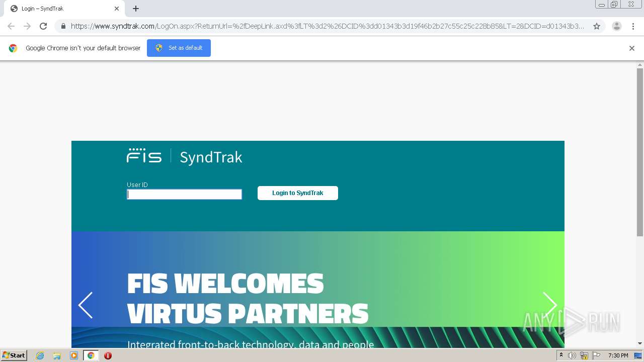Click the scrollbar up arrow
The width and height of the screenshot is (644, 362).
(640, 65)
